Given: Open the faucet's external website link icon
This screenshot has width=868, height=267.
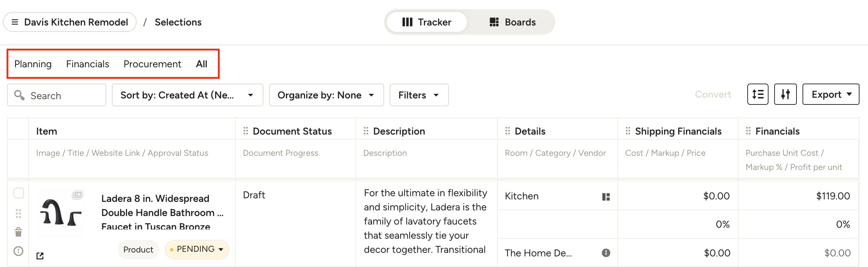Looking at the screenshot, I should coord(40,256).
